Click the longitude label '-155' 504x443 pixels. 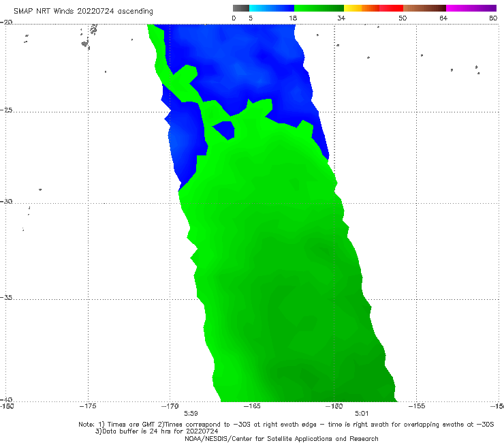(417, 406)
